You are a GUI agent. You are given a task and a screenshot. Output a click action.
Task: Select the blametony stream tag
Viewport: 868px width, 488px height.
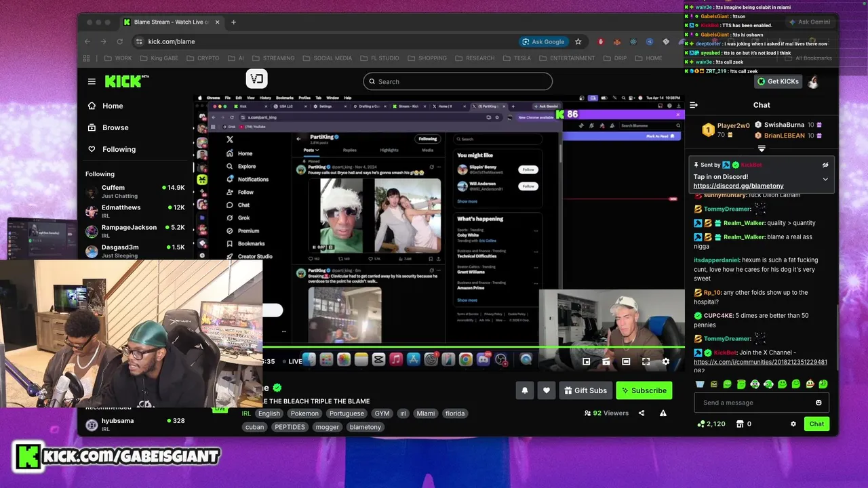(x=366, y=427)
